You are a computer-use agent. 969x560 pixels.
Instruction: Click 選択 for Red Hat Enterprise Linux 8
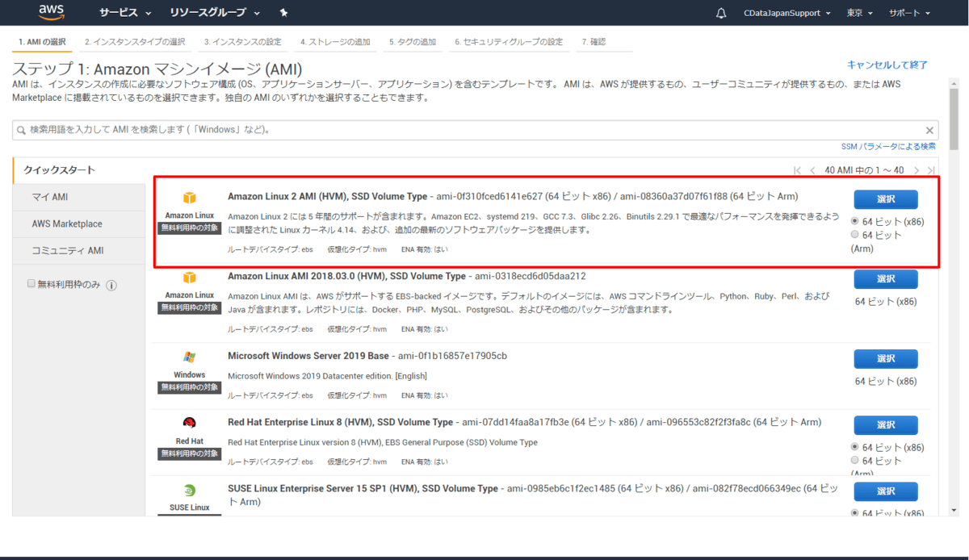tap(886, 425)
